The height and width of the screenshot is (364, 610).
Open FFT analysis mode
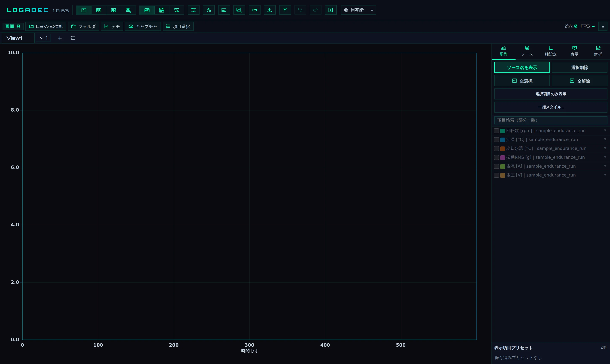point(176,10)
